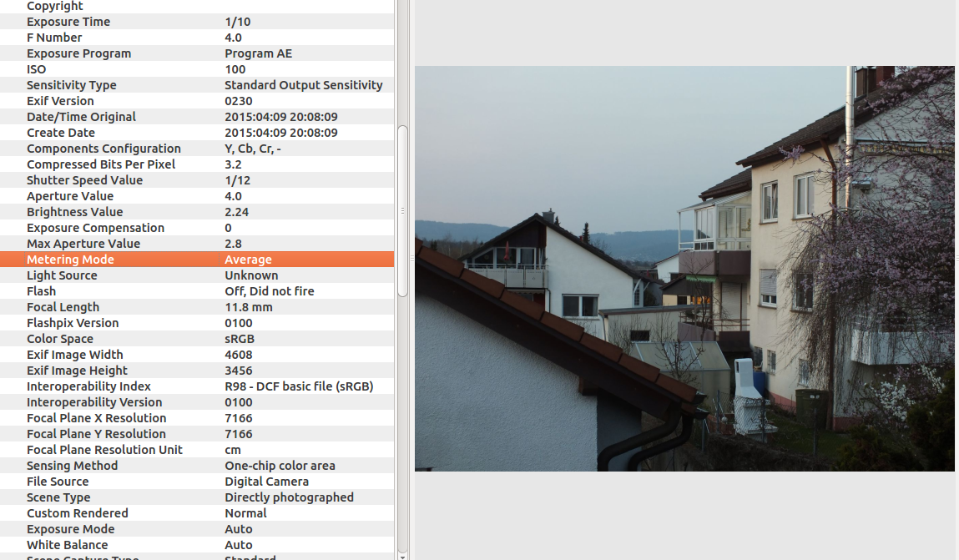
Task: Click the houses photo preview
Action: click(x=684, y=269)
